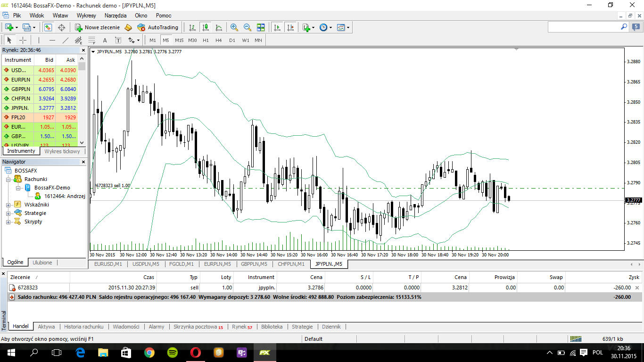This screenshot has height=362, width=644.
Task: Switch to H4 timeframe
Action: (219, 40)
